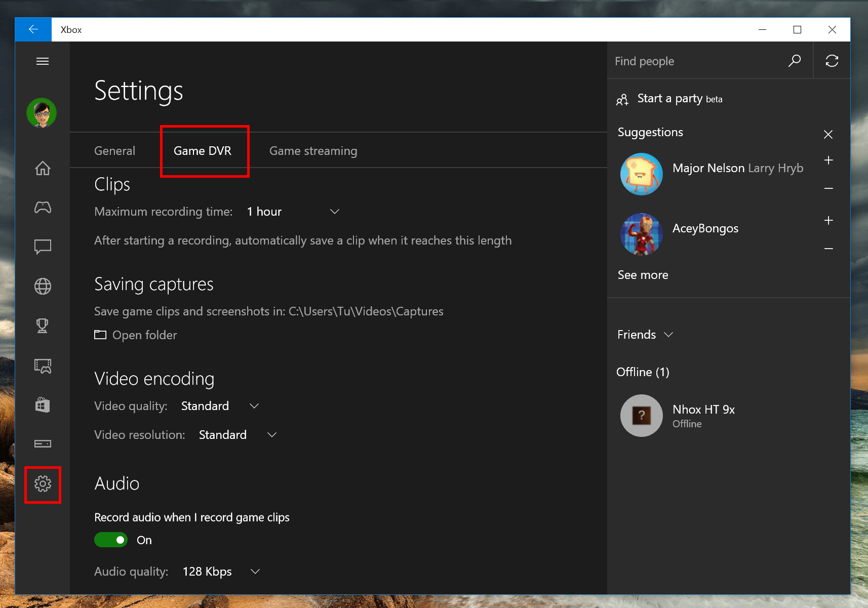This screenshot has height=608, width=868.
Task: Switch to the General tab
Action: coord(114,151)
